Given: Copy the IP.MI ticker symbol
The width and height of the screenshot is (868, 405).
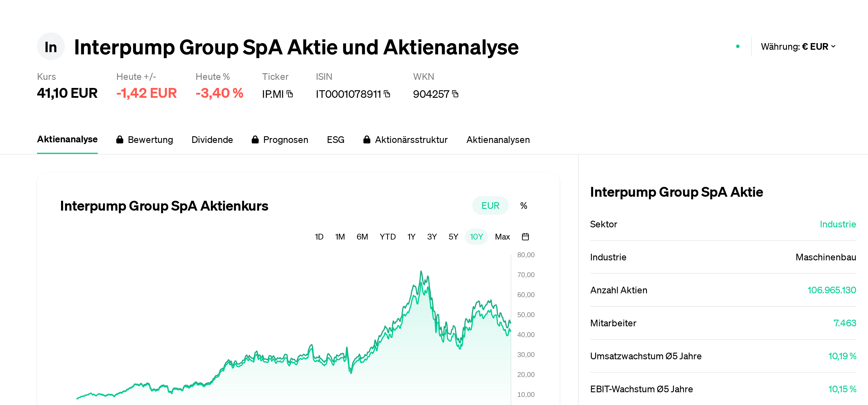Looking at the screenshot, I should click(290, 94).
